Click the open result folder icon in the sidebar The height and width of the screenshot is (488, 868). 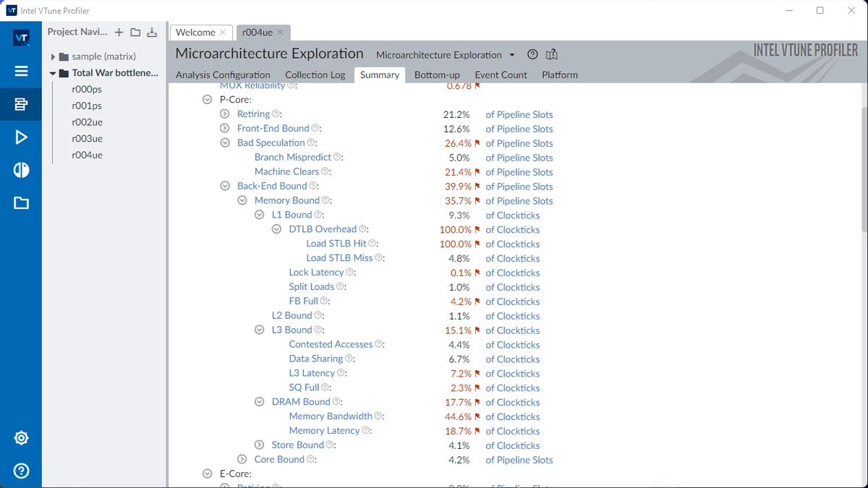[x=21, y=203]
